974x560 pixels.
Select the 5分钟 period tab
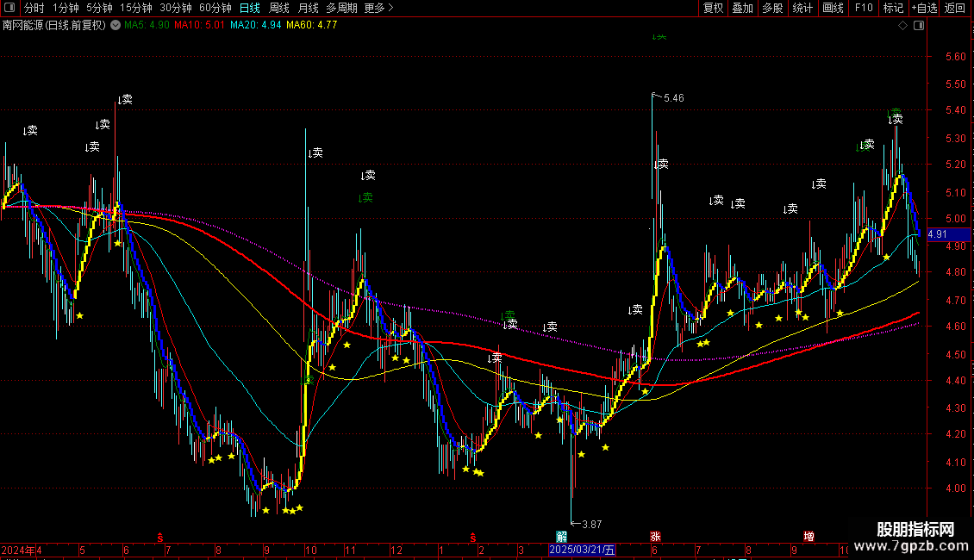point(99,8)
